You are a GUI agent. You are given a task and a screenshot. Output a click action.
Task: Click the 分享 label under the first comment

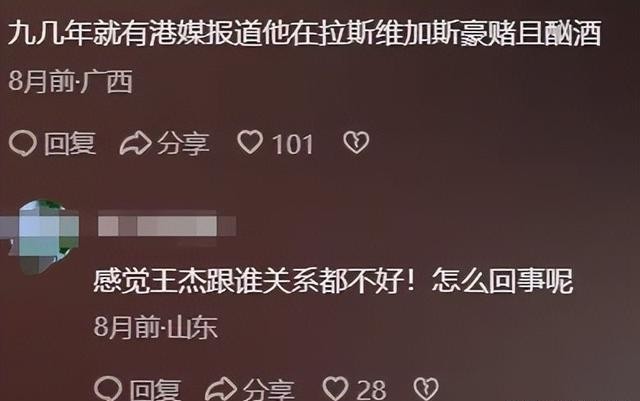[184, 144]
